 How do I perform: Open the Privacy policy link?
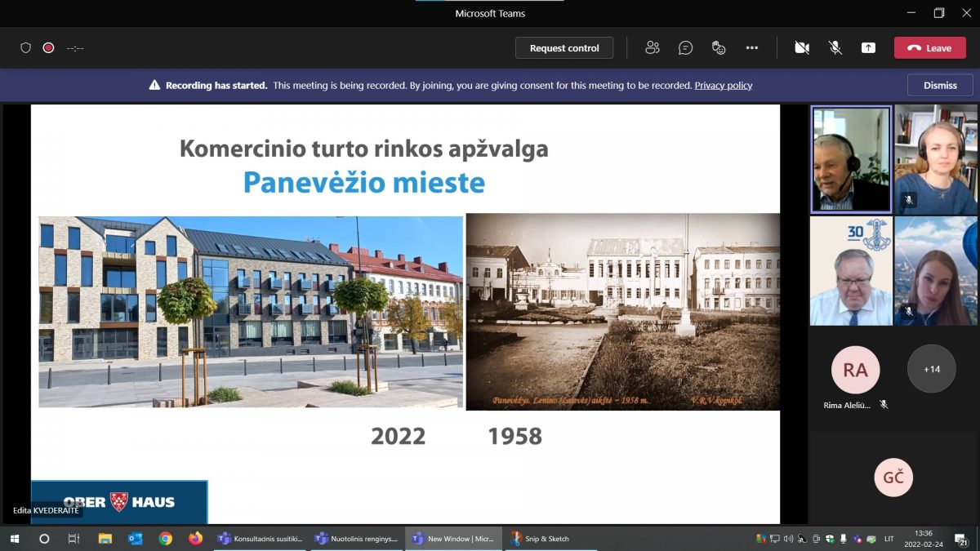click(x=724, y=85)
